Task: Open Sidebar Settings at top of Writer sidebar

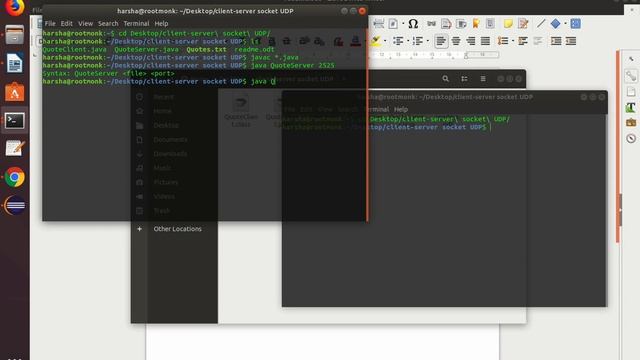Action: 631,60
